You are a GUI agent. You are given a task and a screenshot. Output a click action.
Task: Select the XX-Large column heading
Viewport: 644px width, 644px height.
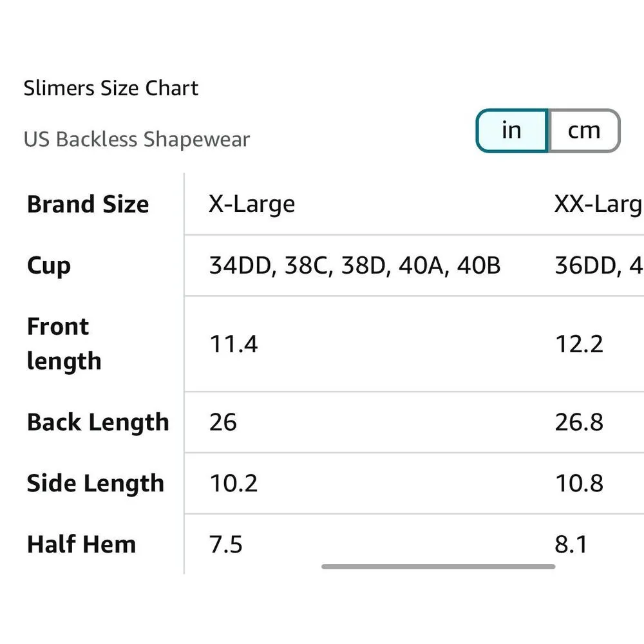click(598, 204)
